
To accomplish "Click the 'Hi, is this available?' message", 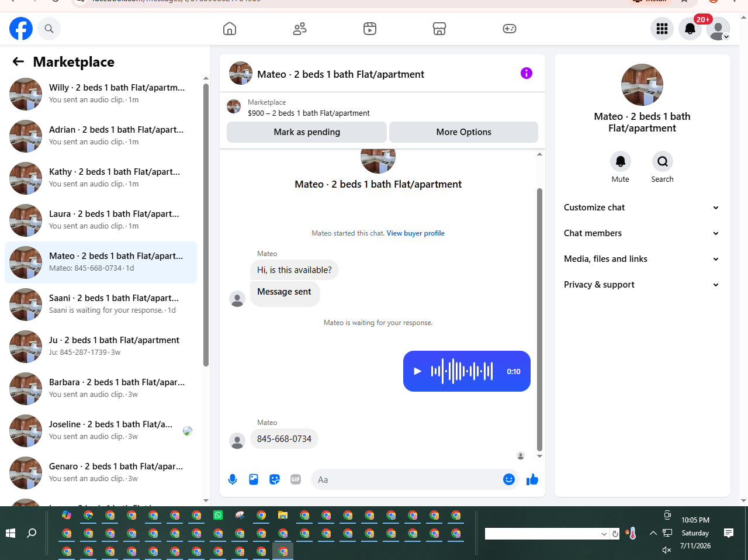I will [x=295, y=270].
